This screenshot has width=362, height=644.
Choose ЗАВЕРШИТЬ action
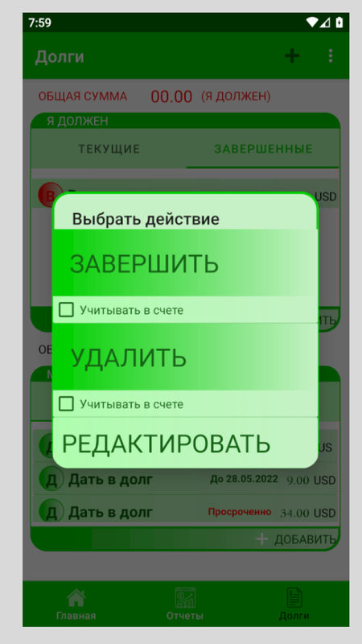pyautogui.click(x=185, y=263)
